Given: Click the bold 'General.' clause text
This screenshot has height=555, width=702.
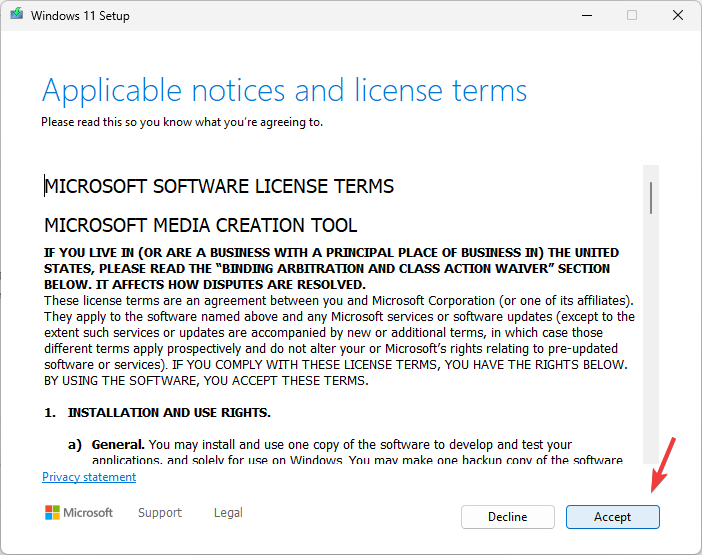Looking at the screenshot, I should [118, 444].
